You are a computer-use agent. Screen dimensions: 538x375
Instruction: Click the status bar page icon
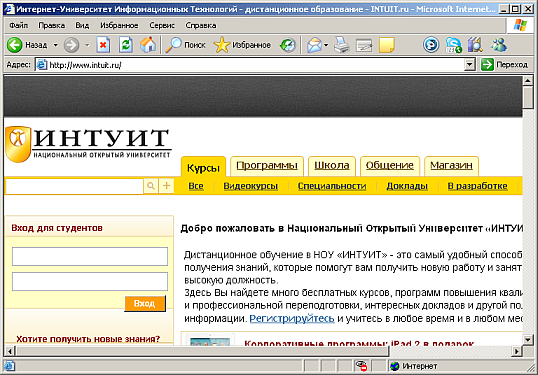pyautogui.click(x=10, y=366)
